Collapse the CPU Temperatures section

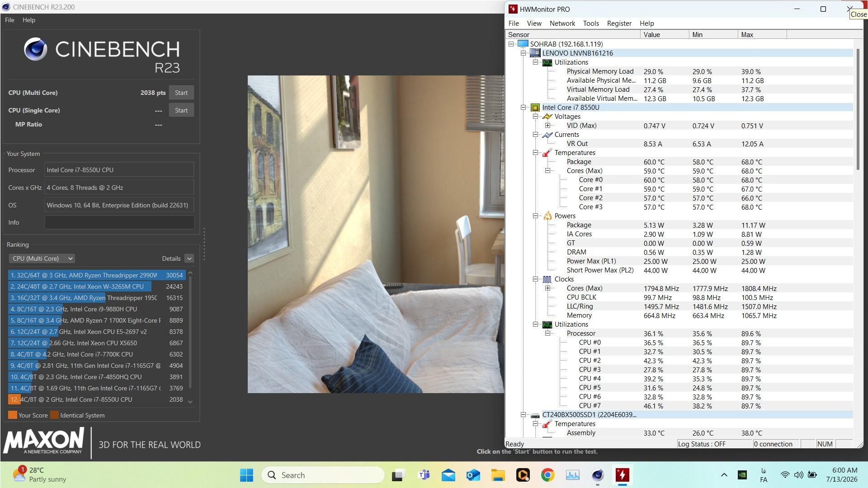tap(535, 153)
